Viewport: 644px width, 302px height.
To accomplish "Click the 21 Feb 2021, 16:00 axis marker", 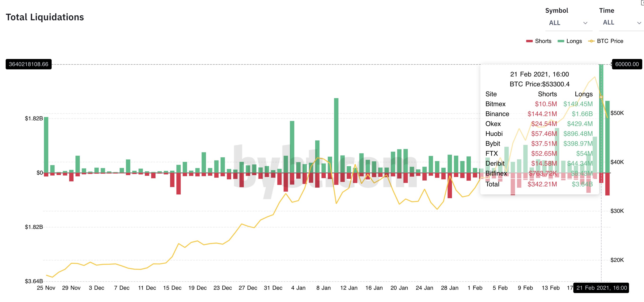I will [x=601, y=288].
